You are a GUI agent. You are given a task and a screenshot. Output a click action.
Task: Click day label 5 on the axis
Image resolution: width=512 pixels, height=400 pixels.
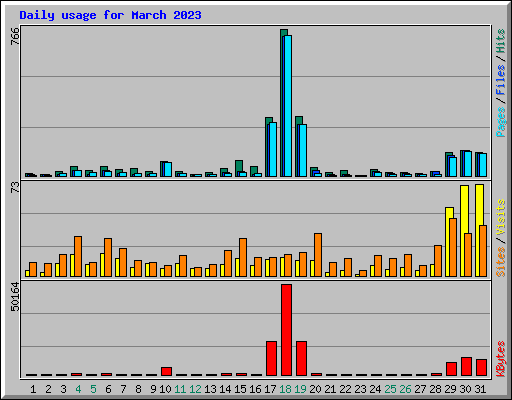point(93,389)
